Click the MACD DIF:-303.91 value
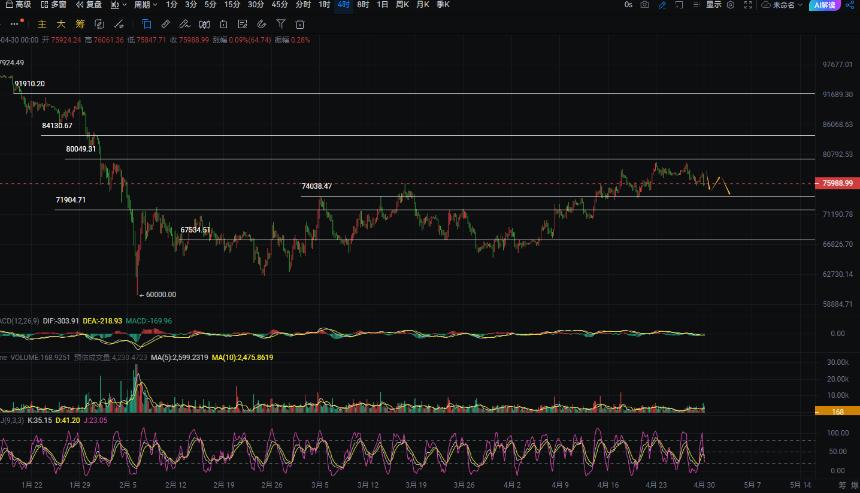This screenshot has width=860, height=493. point(61,321)
